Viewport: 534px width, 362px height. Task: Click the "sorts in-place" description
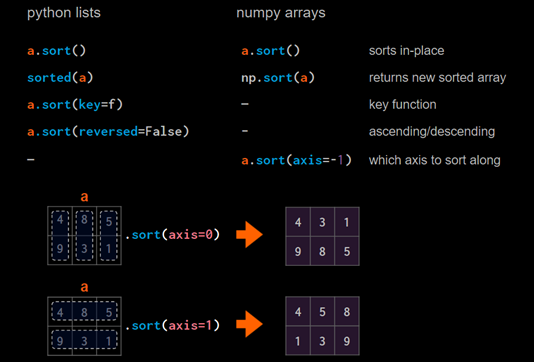[x=406, y=51]
